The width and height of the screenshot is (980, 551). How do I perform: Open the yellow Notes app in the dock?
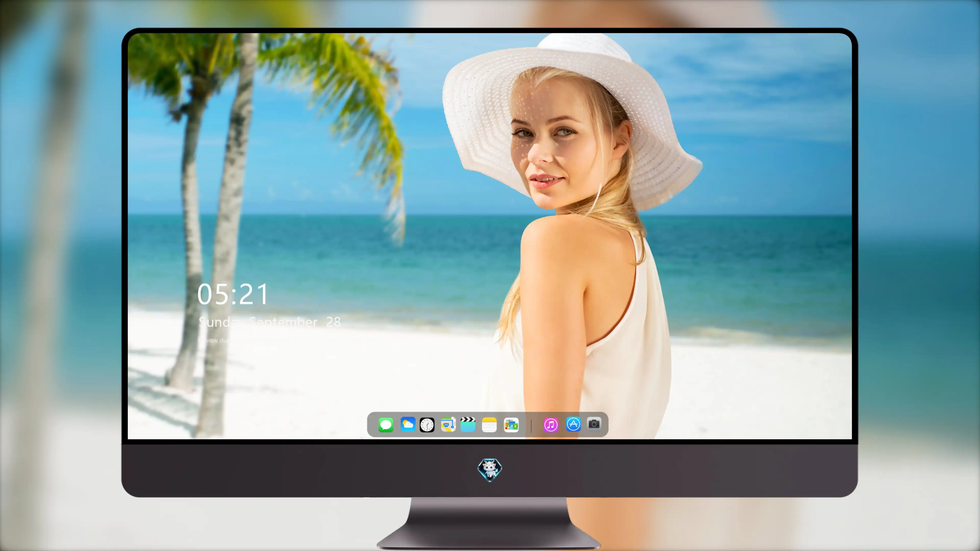(x=489, y=425)
